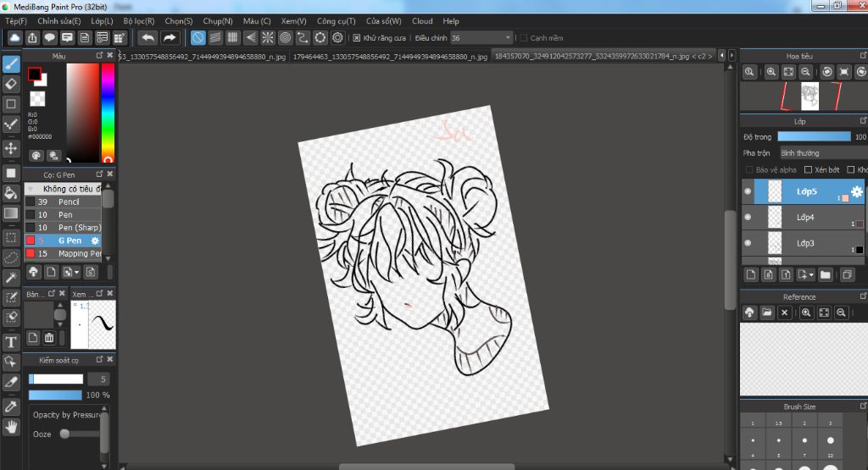
Task: Adjust brush opacity 100% slider
Action: pyautogui.click(x=55, y=395)
